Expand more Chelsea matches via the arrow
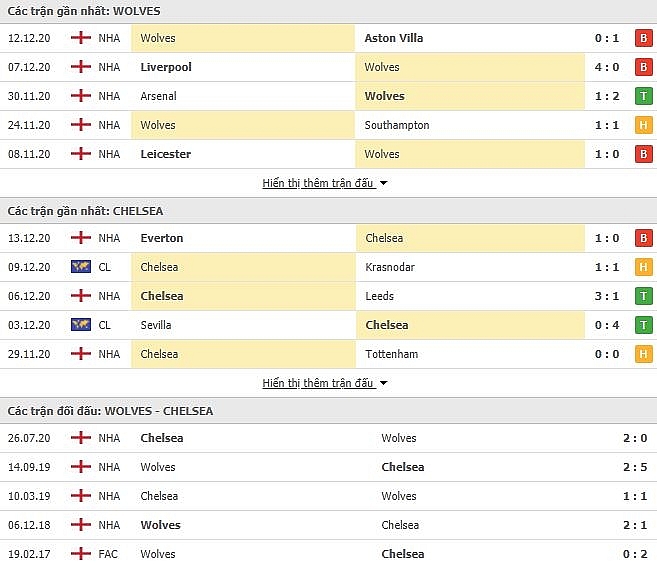 pos(383,383)
